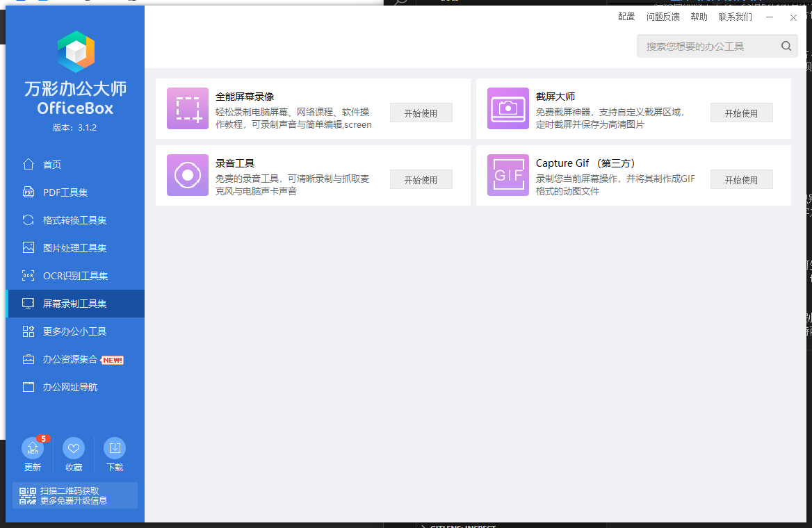
Task: Click the 全能屏幕录像 title text
Action: tap(245, 97)
